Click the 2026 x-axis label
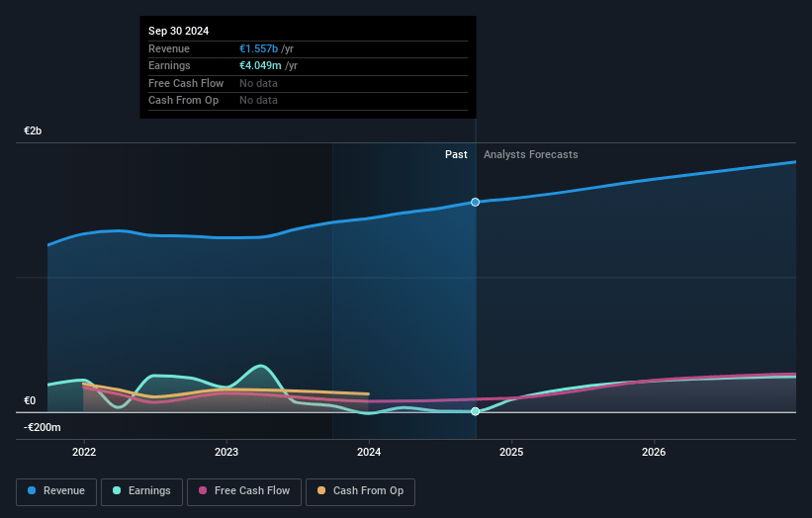The image size is (812, 518). [x=654, y=452]
